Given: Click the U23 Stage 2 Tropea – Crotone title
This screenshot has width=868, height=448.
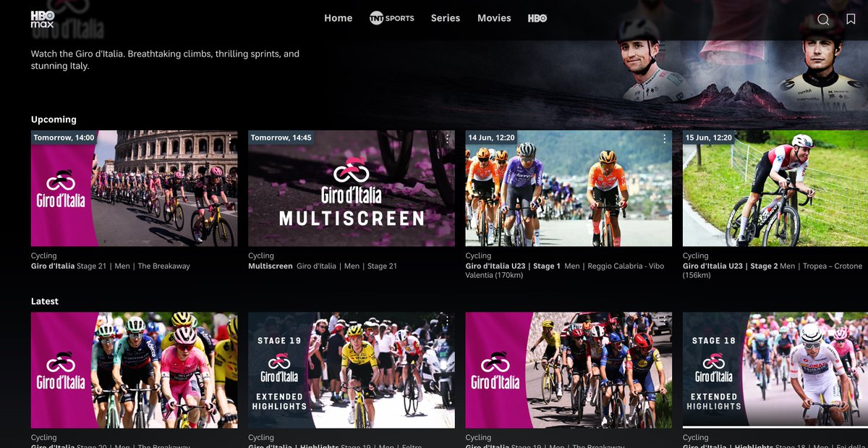Looking at the screenshot, I should point(773,271).
